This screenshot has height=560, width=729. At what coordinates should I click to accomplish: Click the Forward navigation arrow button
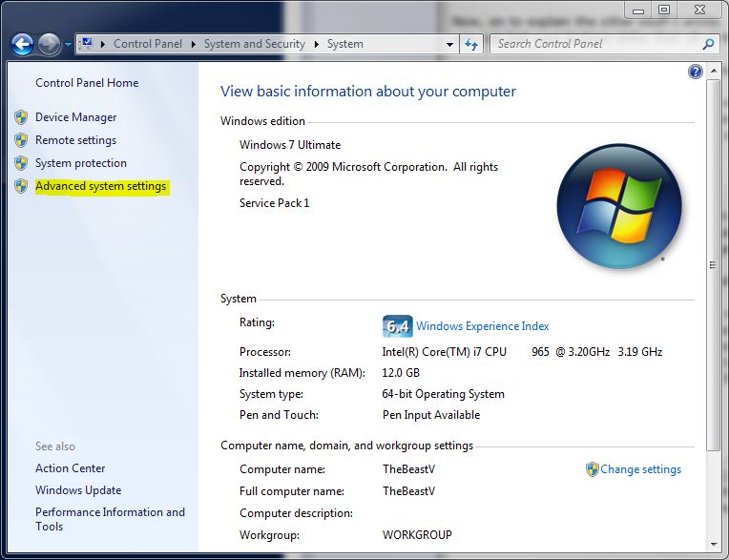(49, 44)
